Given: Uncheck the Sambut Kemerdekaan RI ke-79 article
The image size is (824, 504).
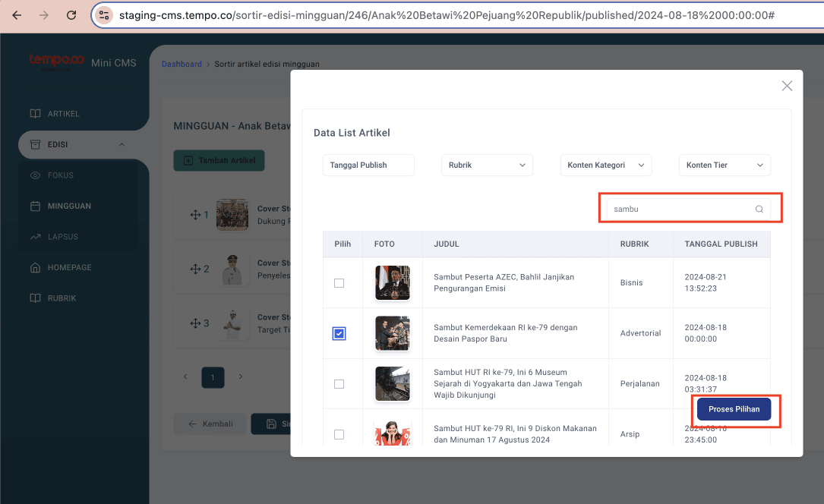Looking at the screenshot, I should click(x=339, y=333).
